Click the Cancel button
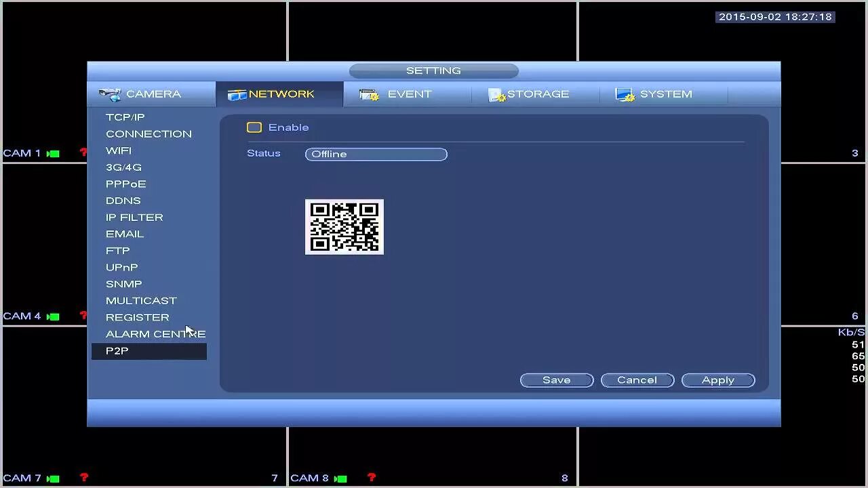This screenshot has height=488, width=868. tap(637, 380)
